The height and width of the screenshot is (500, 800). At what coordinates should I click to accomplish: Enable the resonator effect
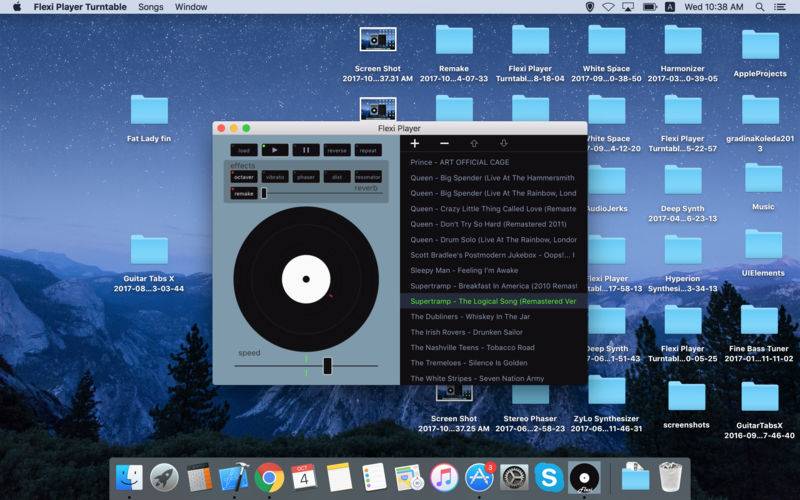tap(368, 177)
